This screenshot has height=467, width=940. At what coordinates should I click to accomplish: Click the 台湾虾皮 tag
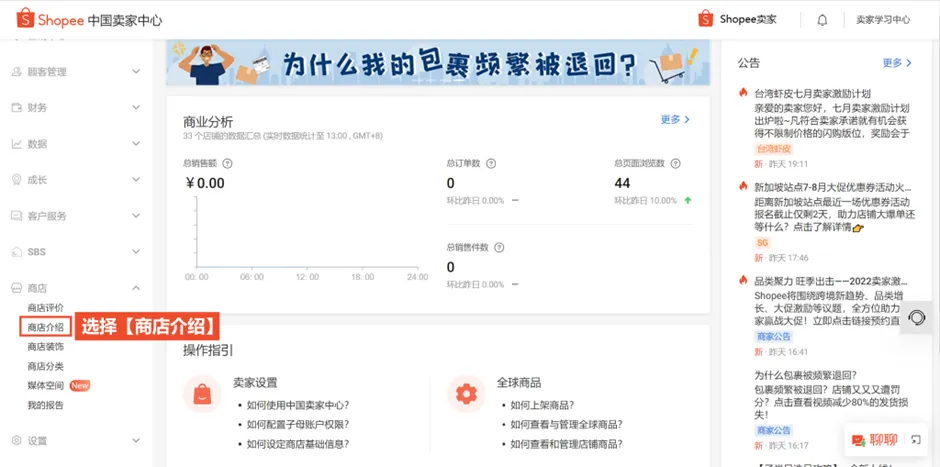[774, 149]
